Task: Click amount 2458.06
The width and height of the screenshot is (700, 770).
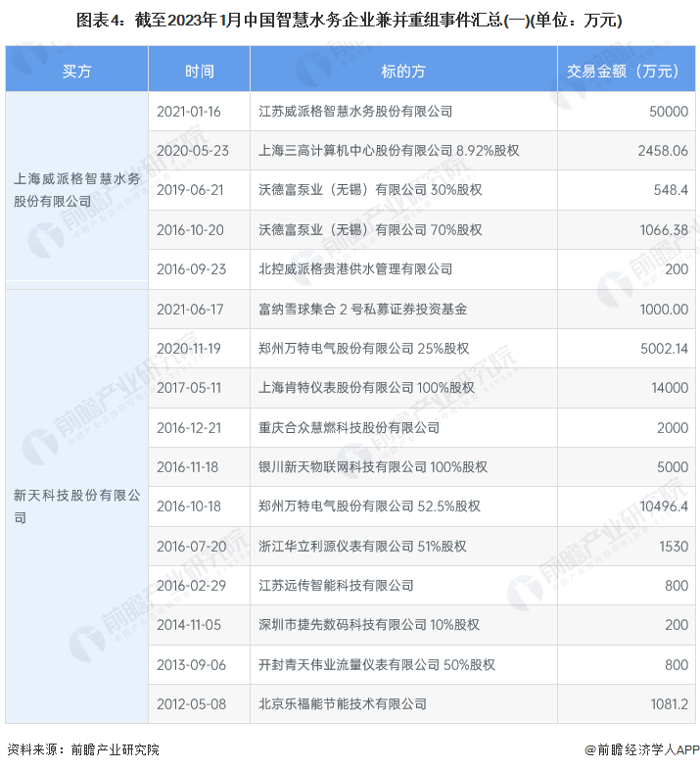Action: 663,151
